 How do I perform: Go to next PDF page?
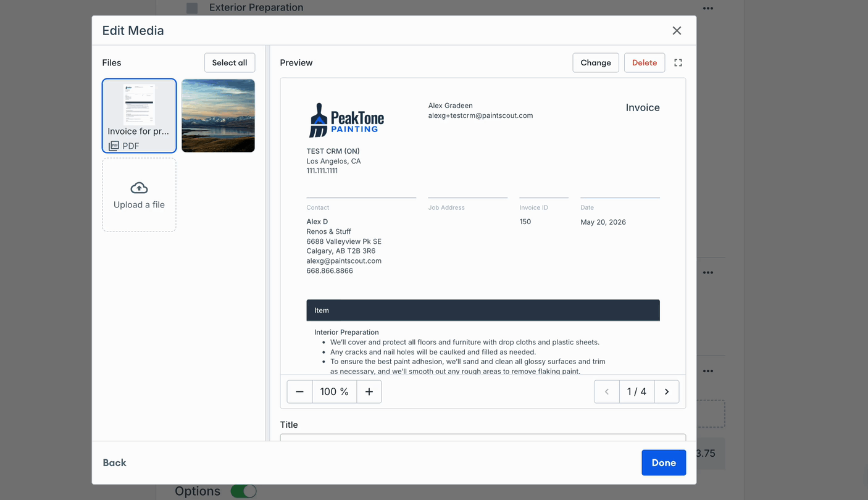pos(667,391)
